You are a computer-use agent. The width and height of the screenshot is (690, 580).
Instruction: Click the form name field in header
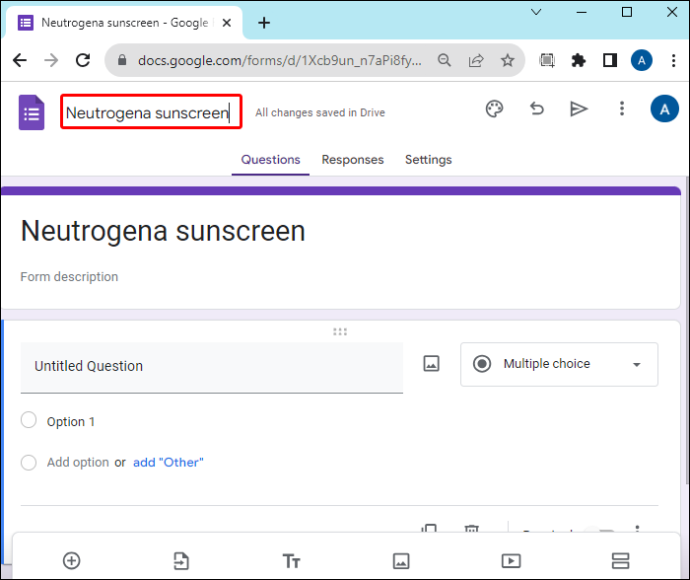click(x=151, y=112)
